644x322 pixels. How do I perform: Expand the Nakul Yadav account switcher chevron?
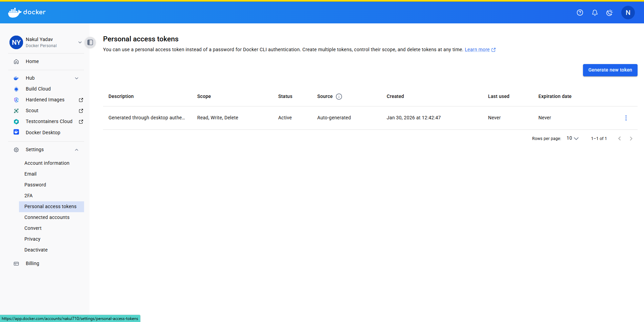(80, 42)
